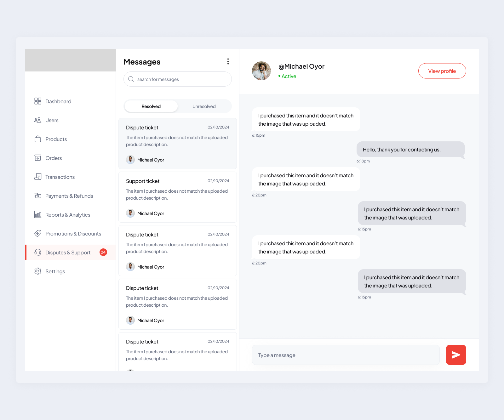Click the Messages heading
Viewport: 504px width, 420px height.
coord(142,62)
